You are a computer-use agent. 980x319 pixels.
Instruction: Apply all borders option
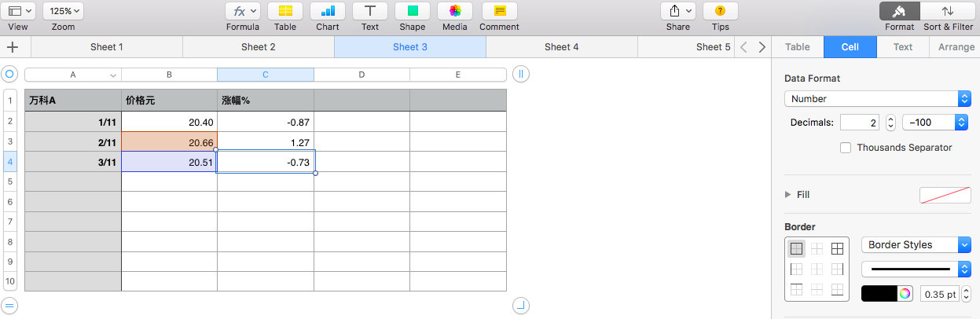pyautogui.click(x=838, y=249)
